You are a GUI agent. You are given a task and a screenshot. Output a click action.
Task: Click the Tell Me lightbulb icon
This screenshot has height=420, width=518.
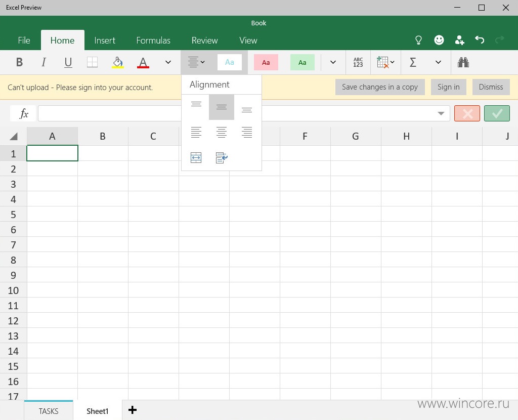[418, 40]
